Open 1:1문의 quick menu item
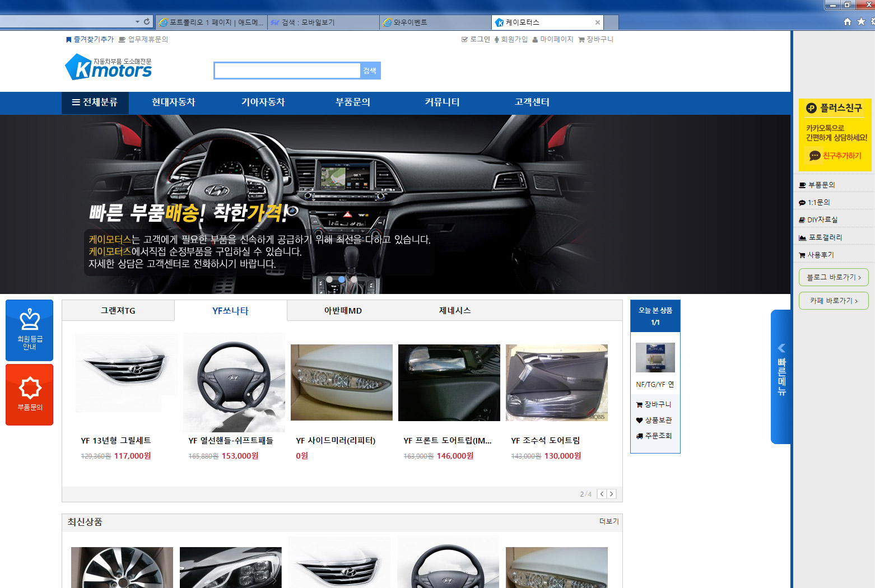Screen dimensions: 875x588 click(815, 202)
